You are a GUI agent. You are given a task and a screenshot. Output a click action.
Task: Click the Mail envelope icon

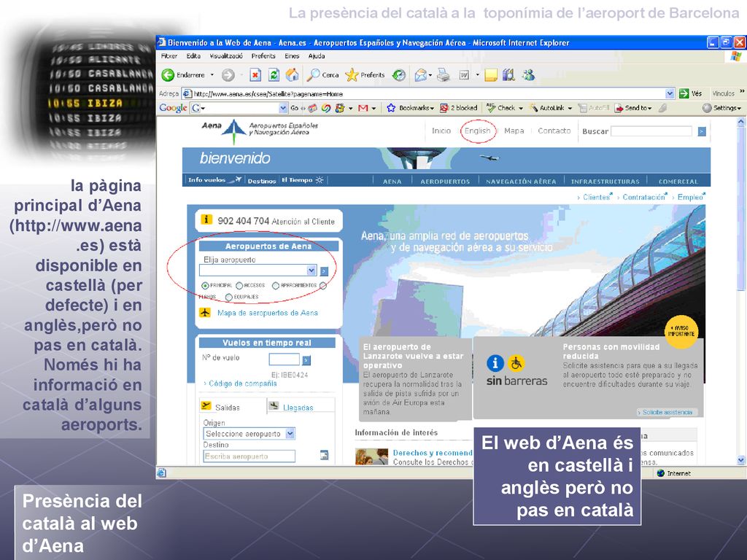click(x=420, y=75)
